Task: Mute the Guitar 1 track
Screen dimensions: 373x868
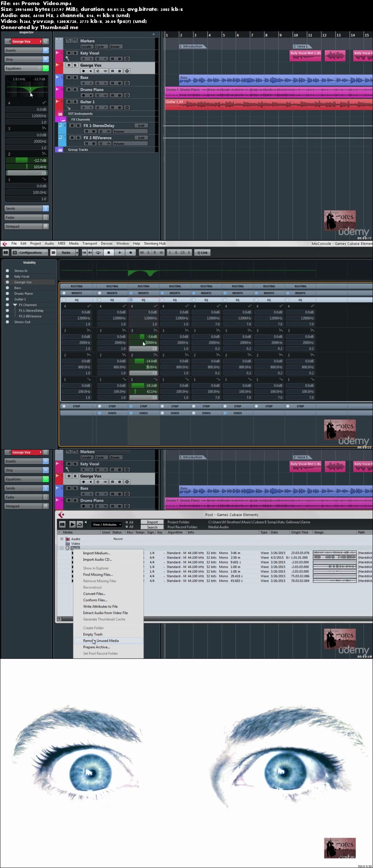Action: 69,102
